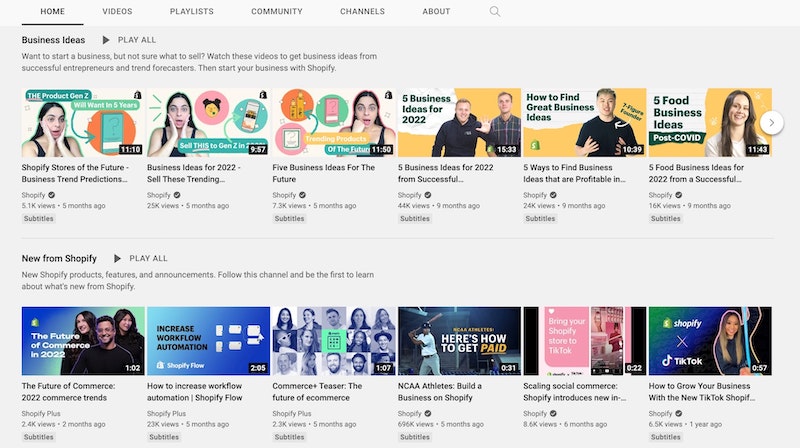800x448 pixels.
Task: View the ABOUT tab
Action: (x=436, y=11)
